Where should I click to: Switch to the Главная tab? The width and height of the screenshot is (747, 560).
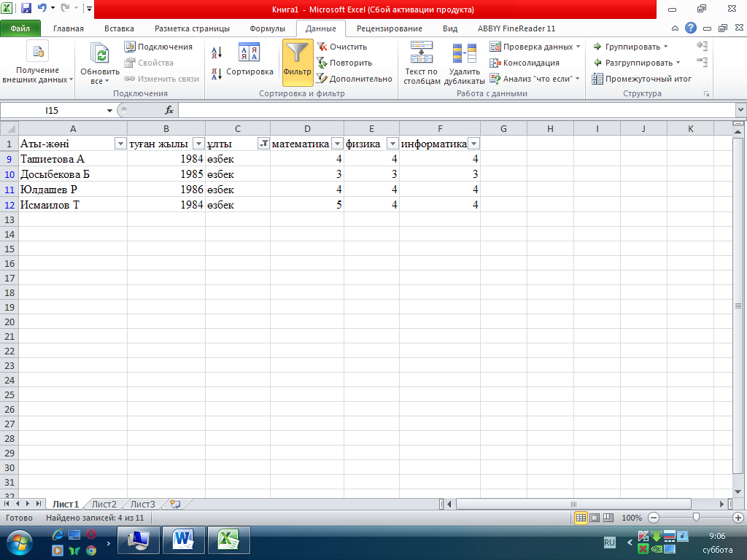point(69,28)
